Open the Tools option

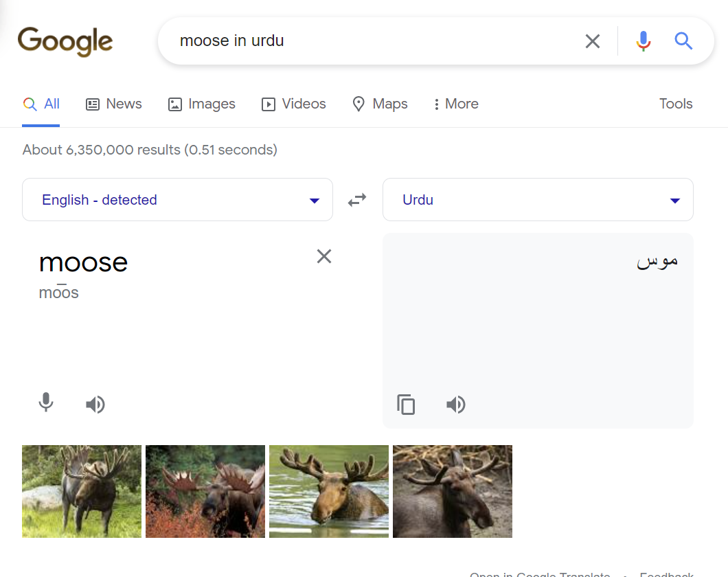pos(676,104)
